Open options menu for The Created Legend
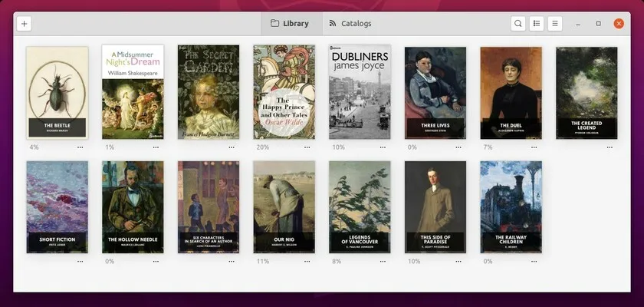 point(609,147)
